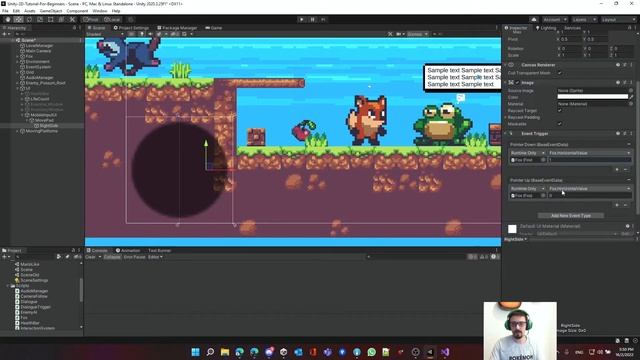The height and width of the screenshot is (360, 640).
Task: Open the cloud services icon
Action: [x=534, y=19]
